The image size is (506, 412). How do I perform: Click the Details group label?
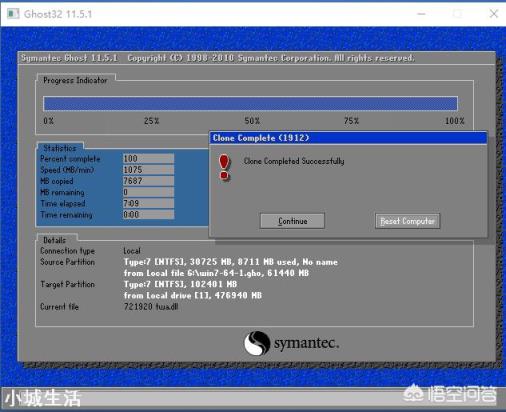[55, 240]
